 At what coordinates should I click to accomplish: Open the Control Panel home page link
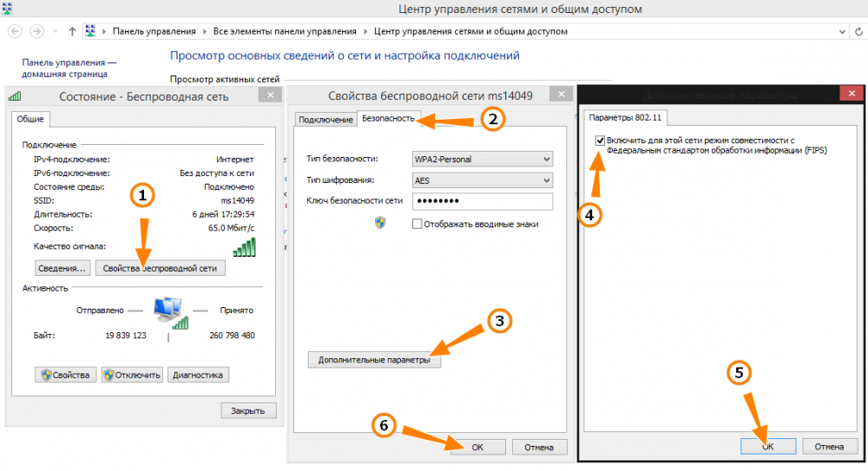[69, 69]
